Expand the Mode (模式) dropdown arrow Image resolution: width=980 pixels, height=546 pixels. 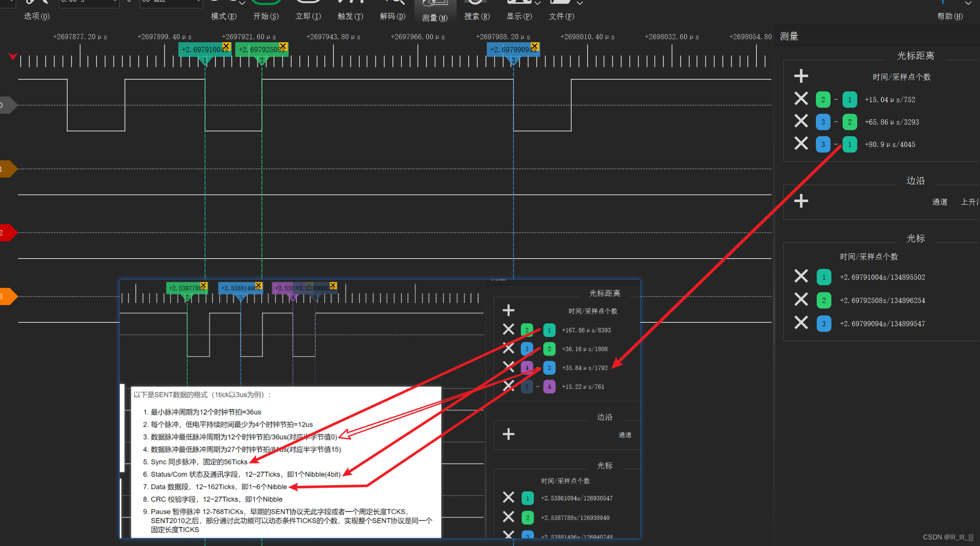[x=242, y=3]
